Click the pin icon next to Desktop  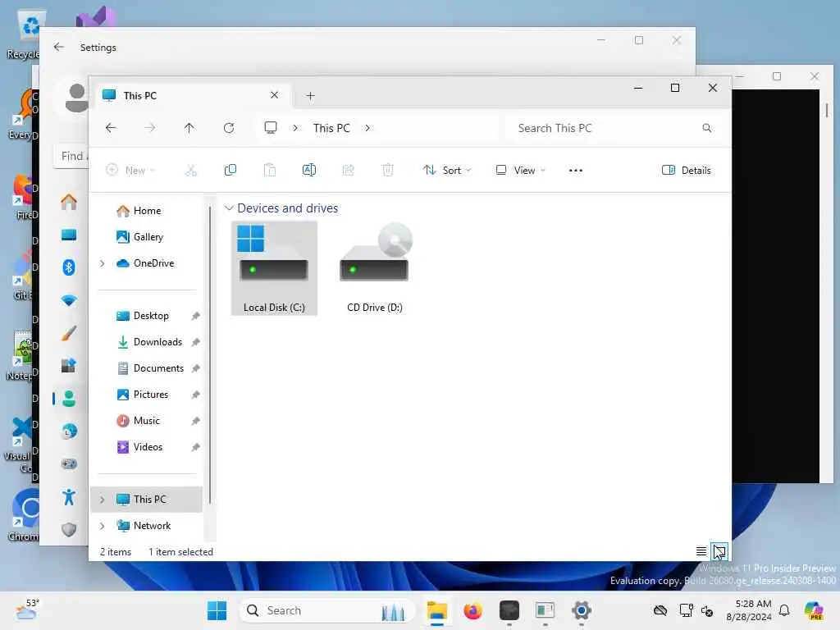195,316
